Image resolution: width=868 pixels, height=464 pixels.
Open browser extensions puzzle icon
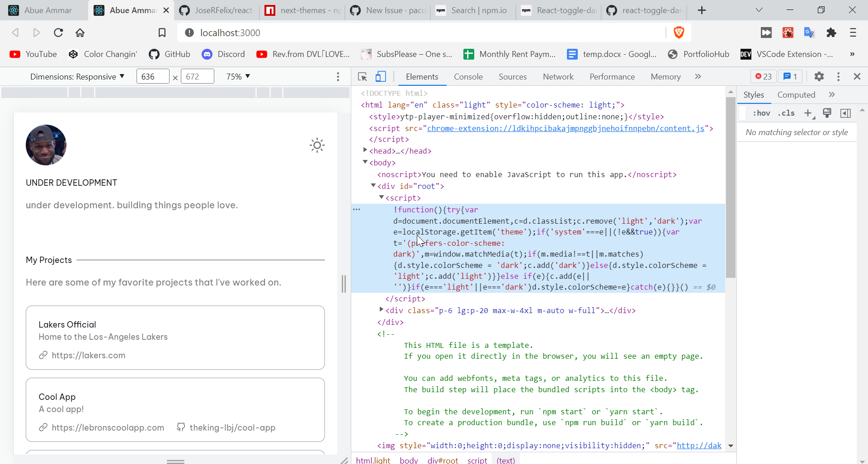[831, 33]
